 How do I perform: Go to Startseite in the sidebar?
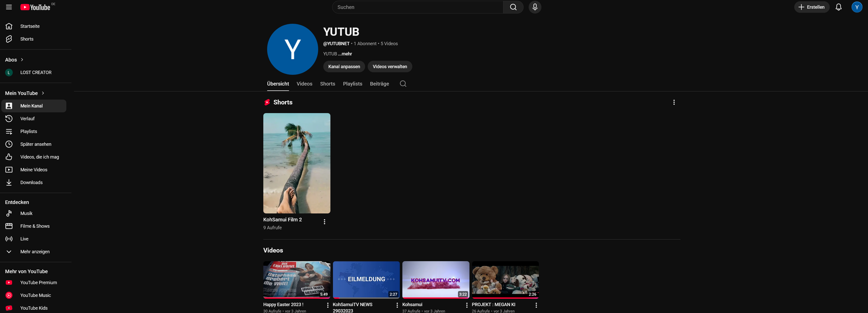tap(34, 26)
